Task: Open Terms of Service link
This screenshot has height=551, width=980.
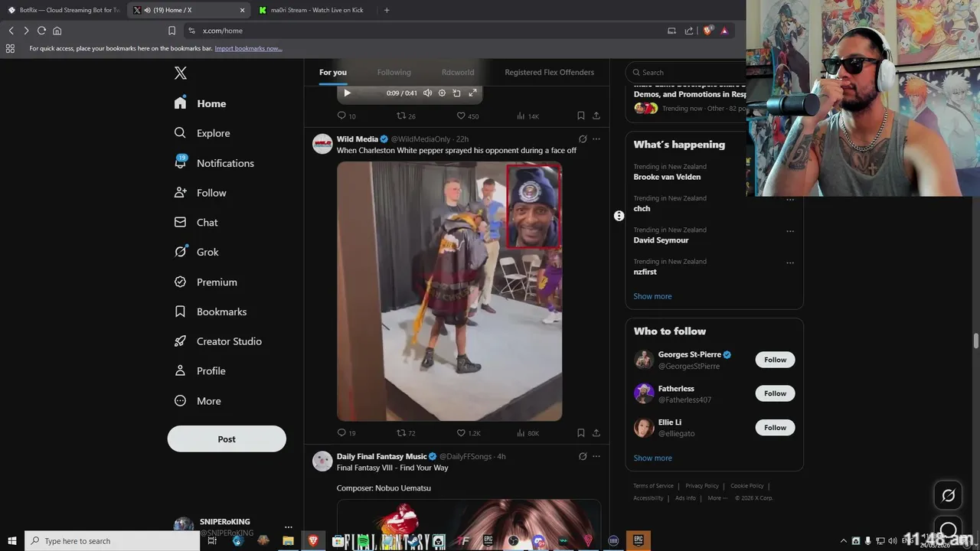Action: click(x=653, y=486)
